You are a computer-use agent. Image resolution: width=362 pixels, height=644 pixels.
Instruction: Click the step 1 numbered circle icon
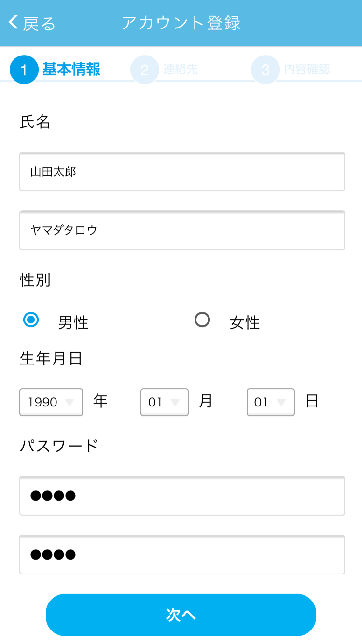point(24,69)
